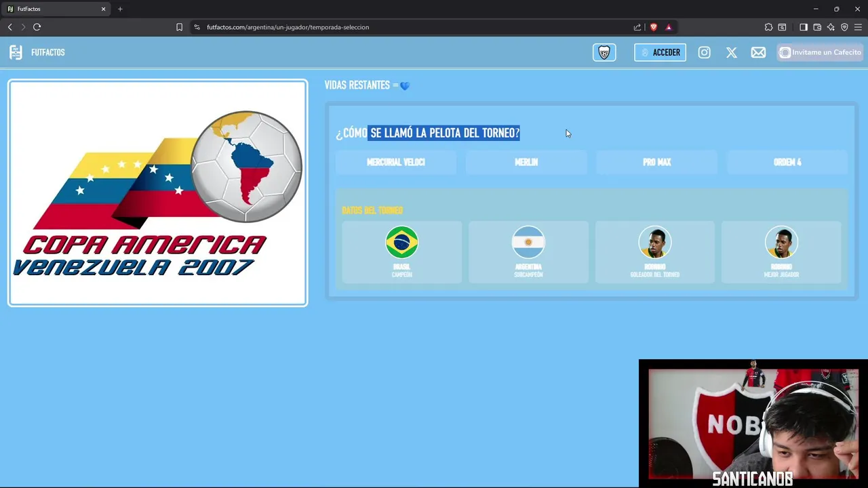The width and height of the screenshot is (868, 488).
Task: Click the Invitame un Cafecito button
Action: pyautogui.click(x=820, y=52)
